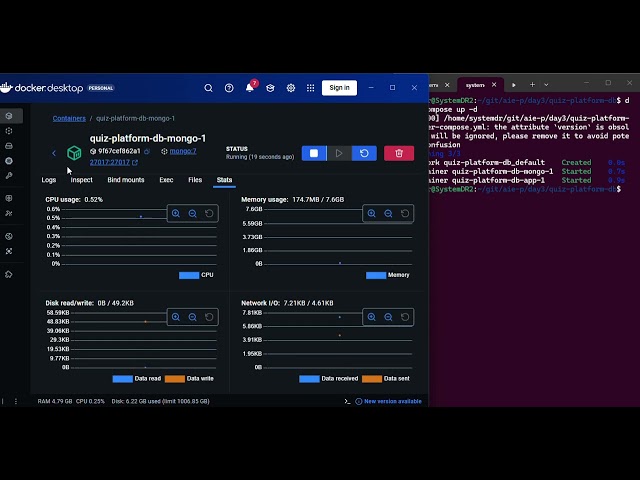Screen dimensions: 640x480
Task: Open the globe icon in the sidebar
Action: (9, 236)
